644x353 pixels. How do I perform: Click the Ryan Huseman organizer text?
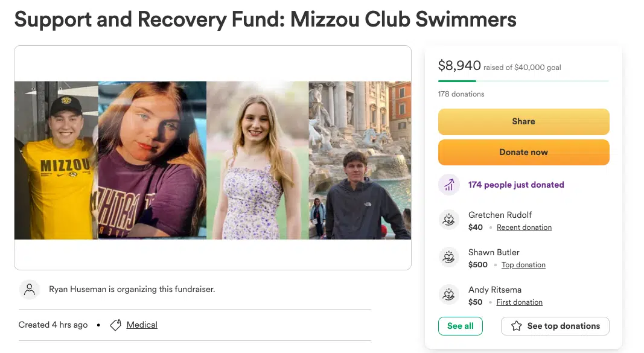tap(132, 290)
